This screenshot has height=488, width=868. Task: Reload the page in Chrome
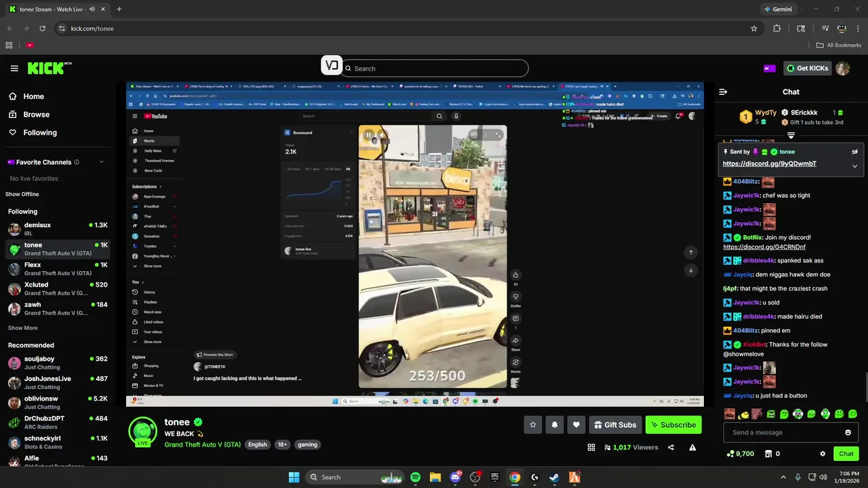point(43,28)
